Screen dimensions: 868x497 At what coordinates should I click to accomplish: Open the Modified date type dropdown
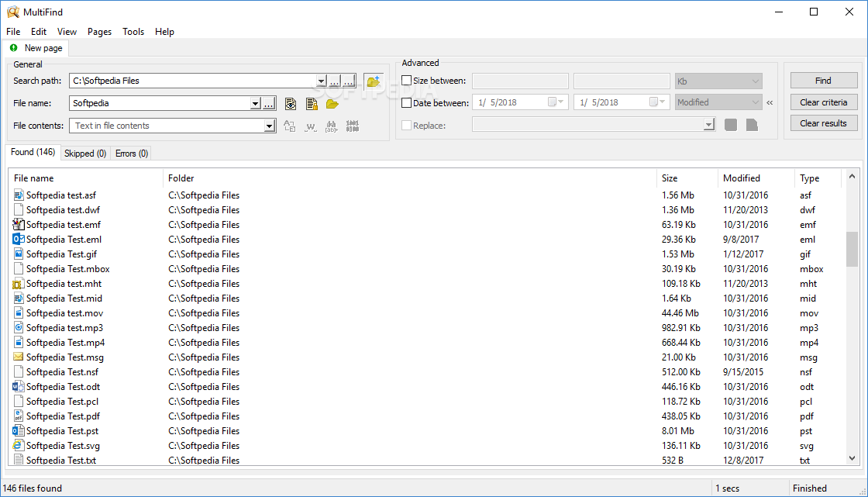tap(718, 102)
